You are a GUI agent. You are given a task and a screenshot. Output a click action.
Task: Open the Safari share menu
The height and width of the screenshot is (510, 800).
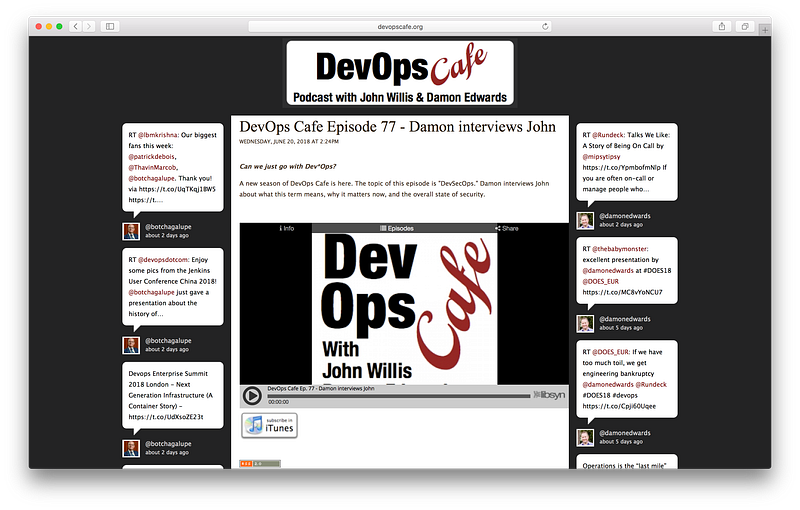coord(721,27)
